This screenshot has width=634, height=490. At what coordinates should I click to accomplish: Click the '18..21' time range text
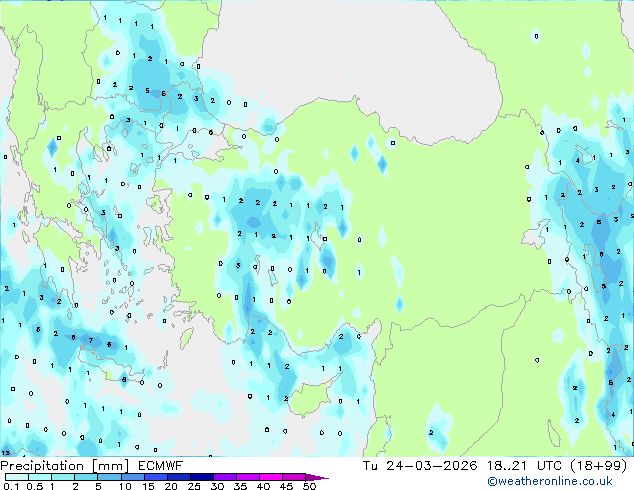click(507, 466)
